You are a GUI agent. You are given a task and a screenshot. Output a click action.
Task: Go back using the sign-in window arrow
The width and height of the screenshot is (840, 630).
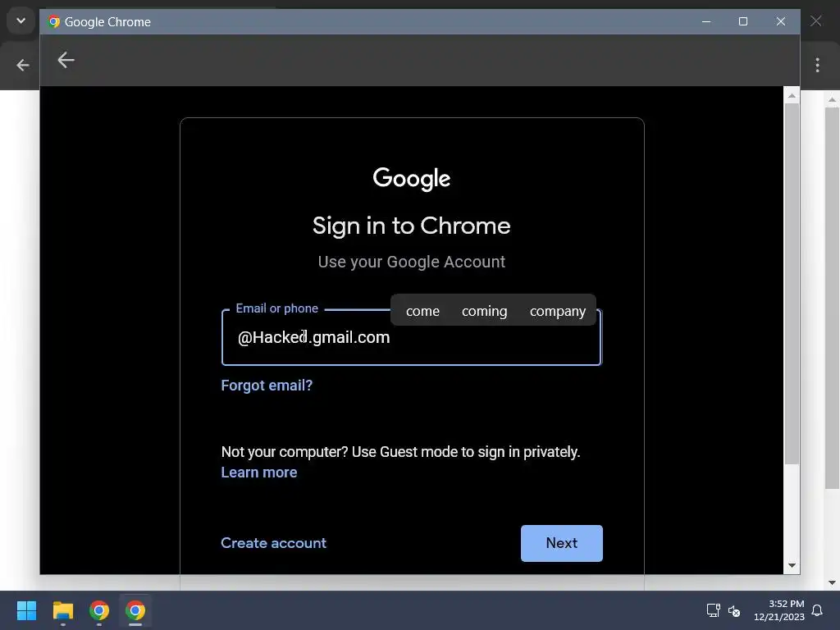pyautogui.click(x=66, y=60)
